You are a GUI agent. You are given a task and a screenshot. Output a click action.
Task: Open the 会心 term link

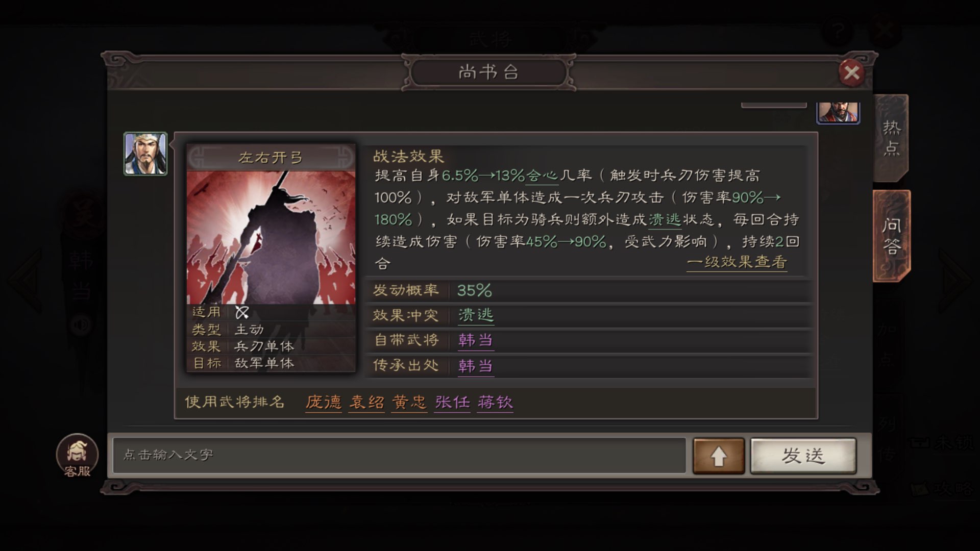pos(542,176)
